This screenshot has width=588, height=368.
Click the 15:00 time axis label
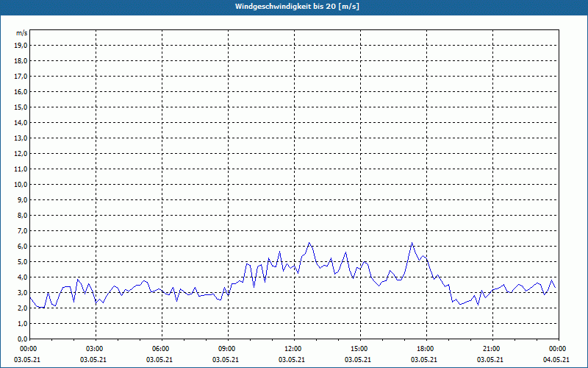(x=360, y=349)
